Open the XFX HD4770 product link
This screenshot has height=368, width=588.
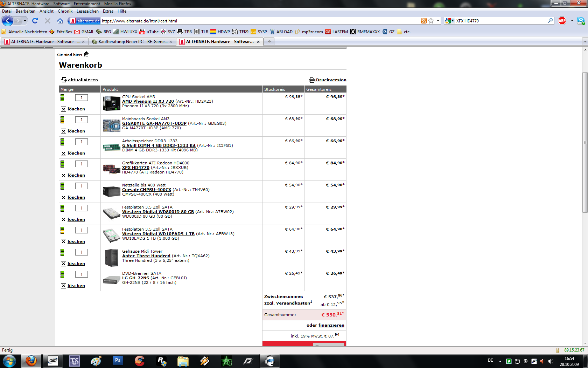136,168
